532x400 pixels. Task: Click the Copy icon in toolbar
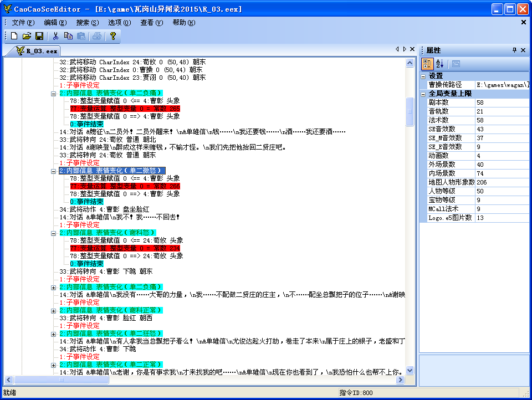coord(68,36)
